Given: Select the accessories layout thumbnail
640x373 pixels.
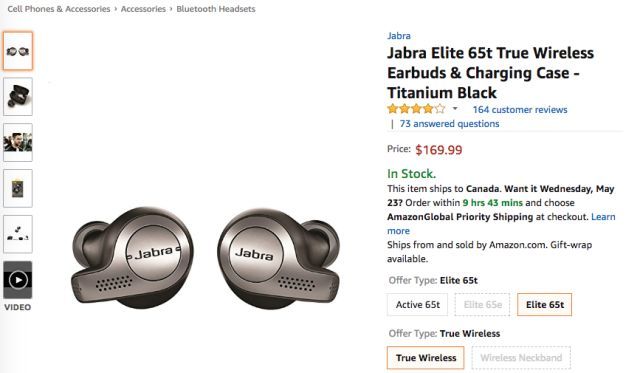Looking at the screenshot, I should (x=18, y=234).
